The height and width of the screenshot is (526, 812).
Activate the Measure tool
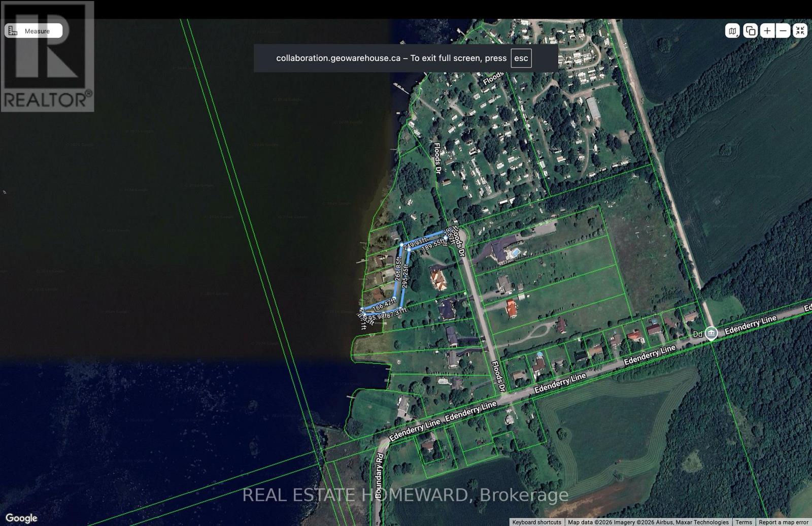click(x=33, y=31)
